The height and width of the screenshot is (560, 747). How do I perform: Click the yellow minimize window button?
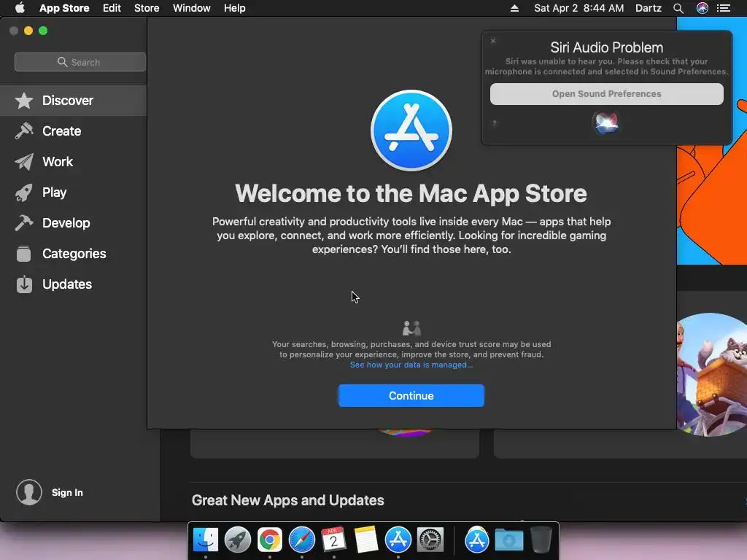tap(28, 31)
